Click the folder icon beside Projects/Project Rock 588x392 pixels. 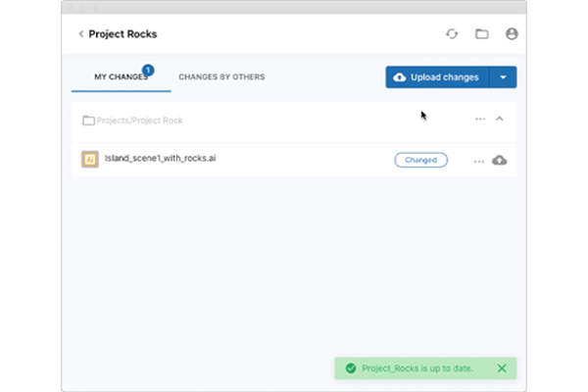pyautogui.click(x=88, y=121)
